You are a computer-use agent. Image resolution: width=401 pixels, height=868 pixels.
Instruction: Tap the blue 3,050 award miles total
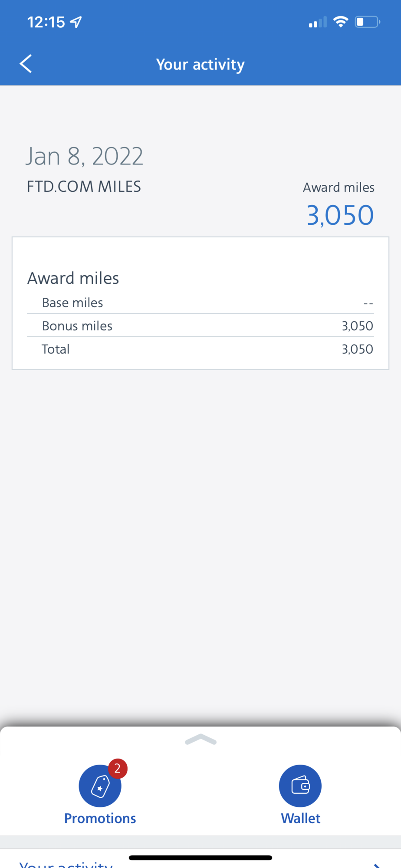pyautogui.click(x=340, y=215)
